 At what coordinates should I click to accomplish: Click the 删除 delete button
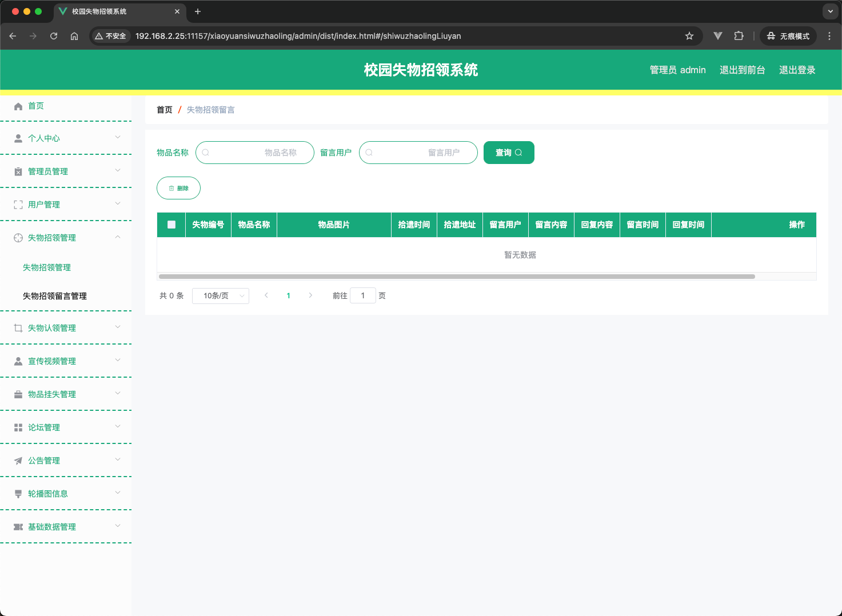point(178,188)
